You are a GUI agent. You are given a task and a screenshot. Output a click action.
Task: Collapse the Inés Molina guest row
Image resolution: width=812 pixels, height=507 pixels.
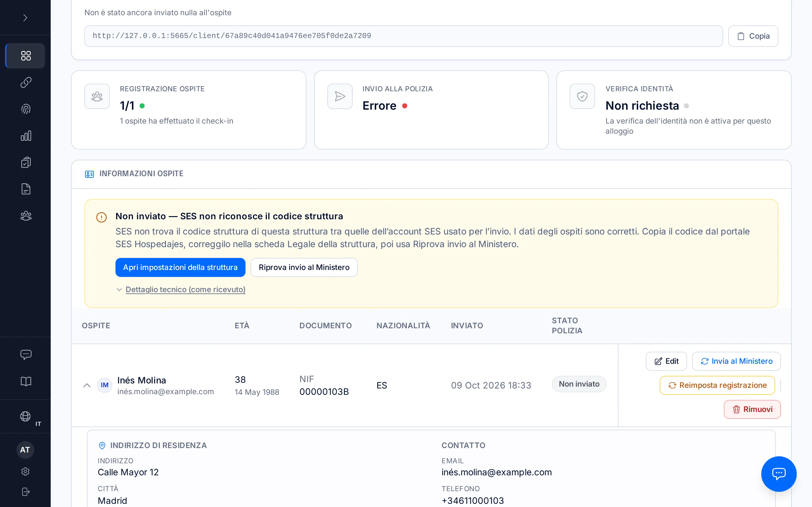coord(87,385)
